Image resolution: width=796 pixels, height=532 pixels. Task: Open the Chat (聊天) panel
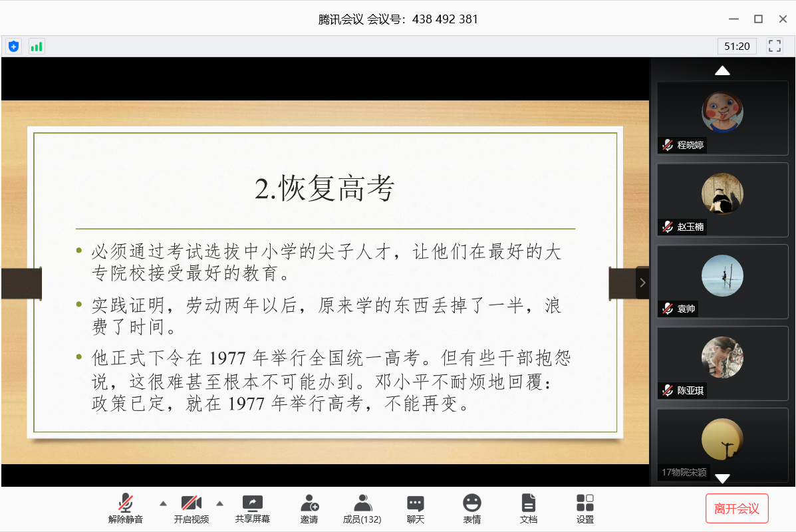(x=416, y=509)
